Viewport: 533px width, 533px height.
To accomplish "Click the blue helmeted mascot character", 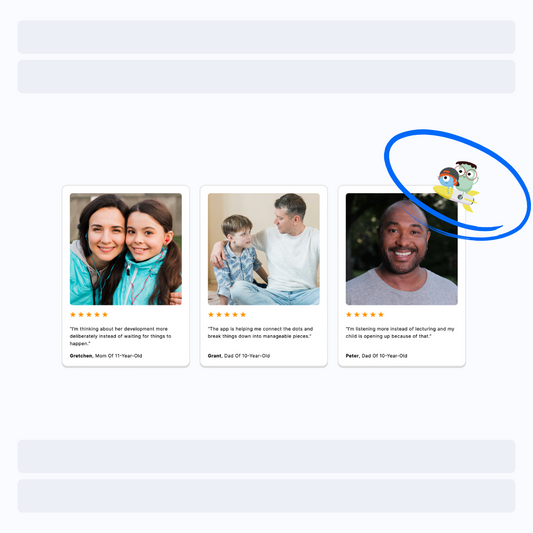I will coord(448,177).
